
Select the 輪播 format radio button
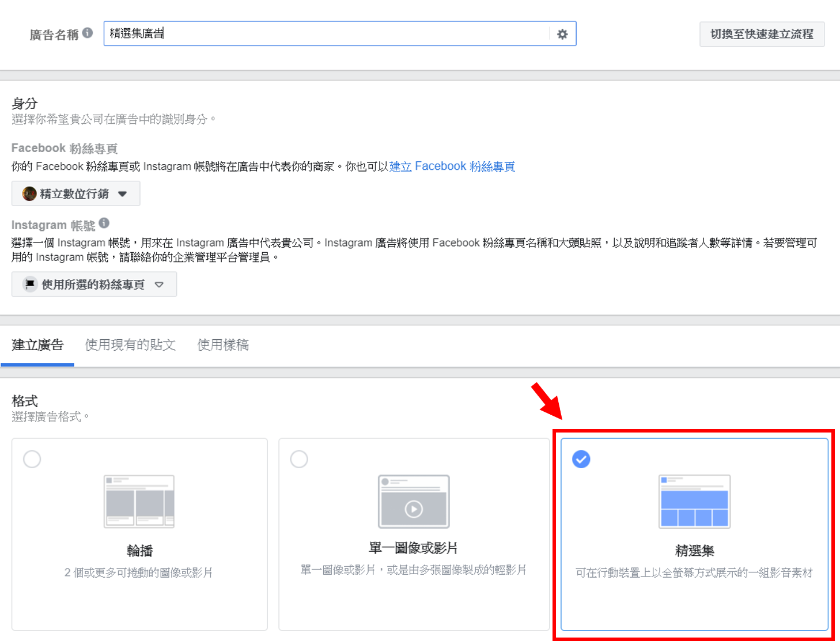tap(32, 459)
